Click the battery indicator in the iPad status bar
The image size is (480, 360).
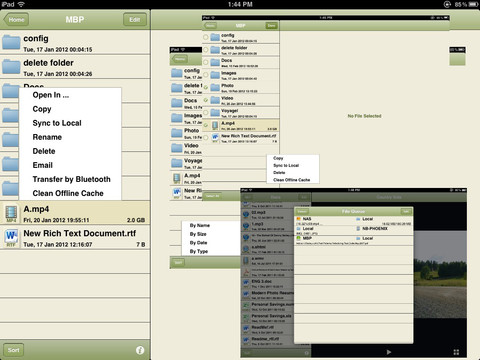[473, 4]
